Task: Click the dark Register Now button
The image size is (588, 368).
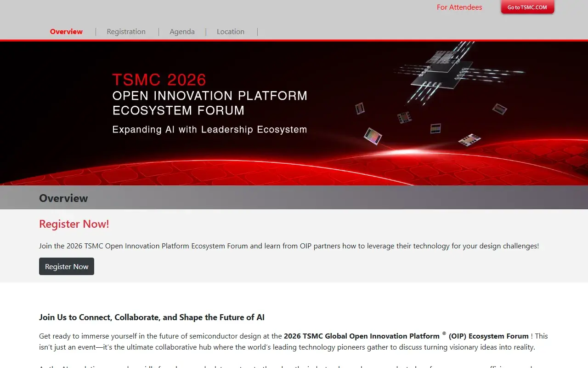Action: pos(67,266)
